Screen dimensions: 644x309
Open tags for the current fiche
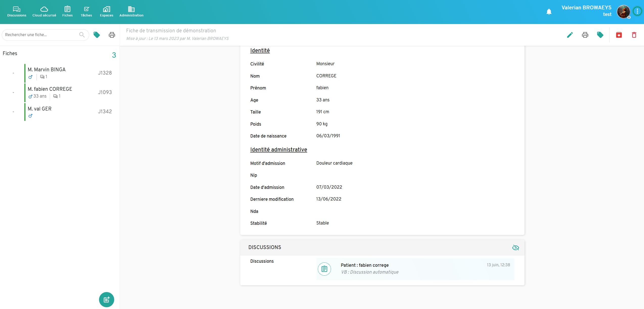point(600,35)
